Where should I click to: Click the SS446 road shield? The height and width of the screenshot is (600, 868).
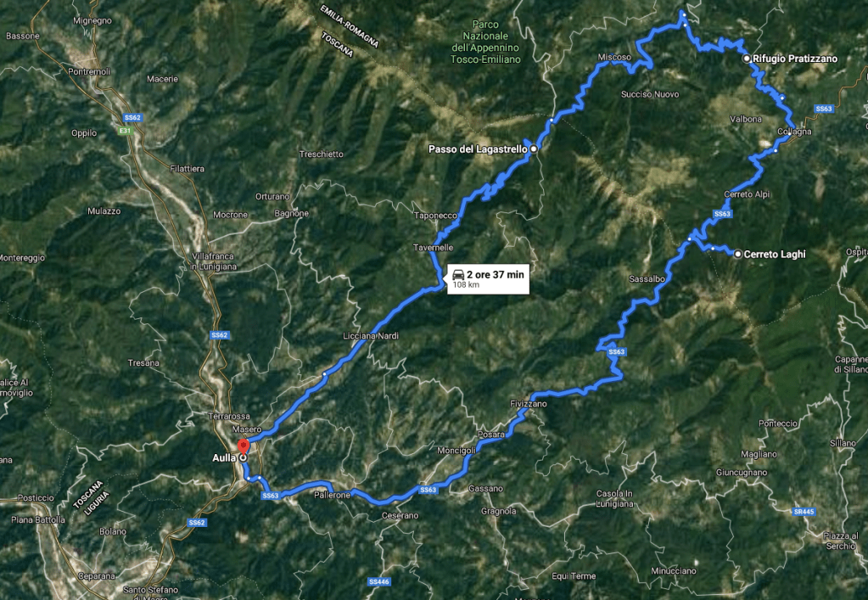378,581
